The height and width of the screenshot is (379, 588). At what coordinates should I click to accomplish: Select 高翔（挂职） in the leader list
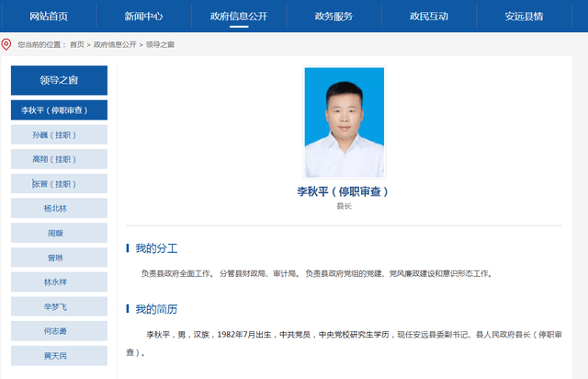59,159
